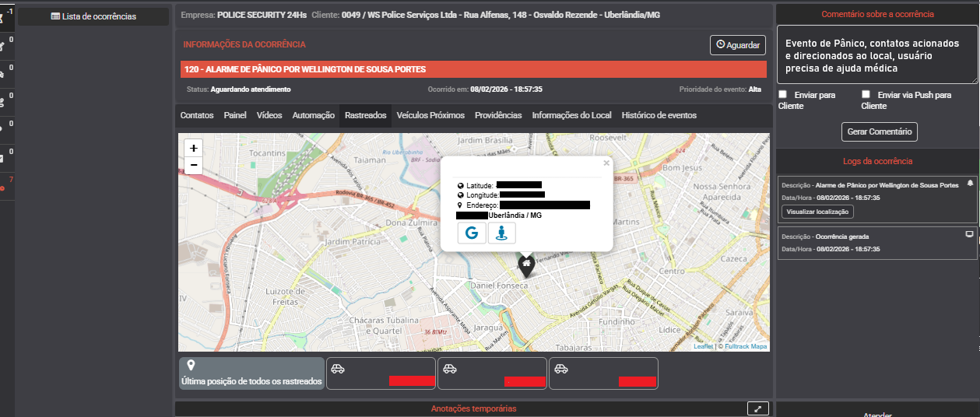Image resolution: width=980 pixels, height=417 pixels.
Task: Click INFORMAÇÕES DA OCORRÊNCIA heading
Action: pyautogui.click(x=244, y=45)
